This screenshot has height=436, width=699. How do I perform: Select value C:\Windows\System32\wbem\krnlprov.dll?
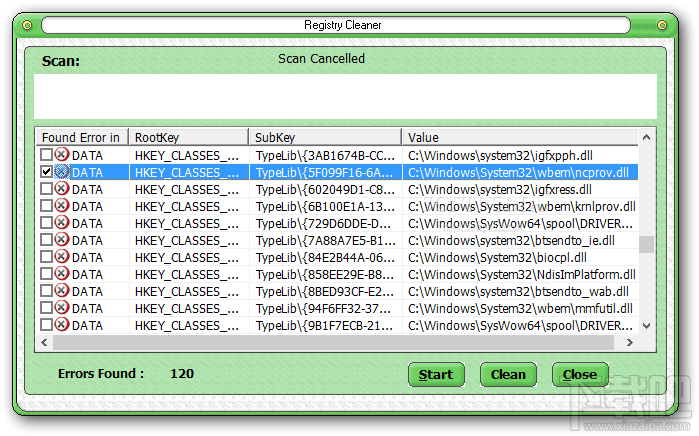tap(522, 206)
